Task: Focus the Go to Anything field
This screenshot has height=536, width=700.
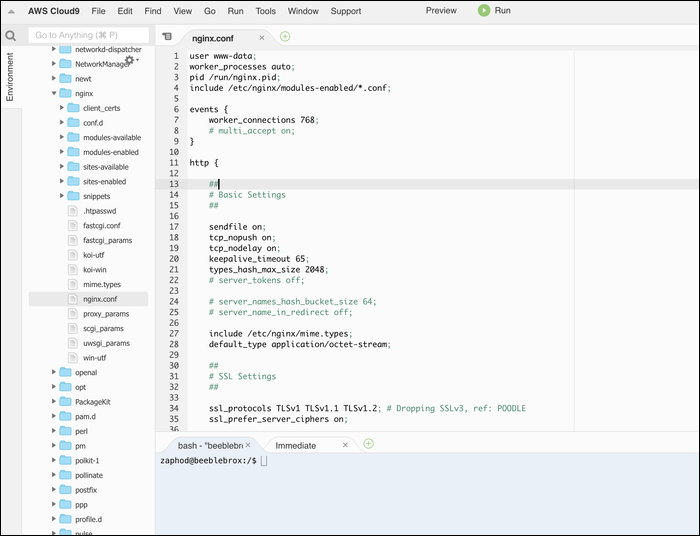Action: tap(89, 35)
